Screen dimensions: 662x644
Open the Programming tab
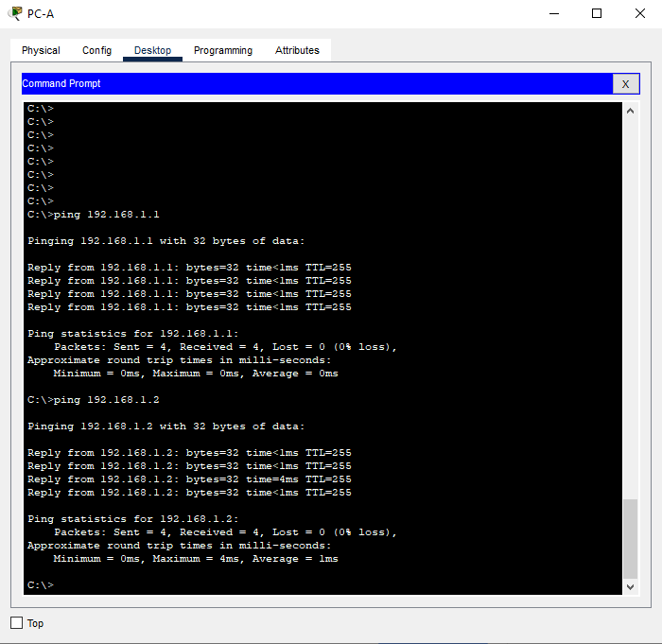coord(223,50)
